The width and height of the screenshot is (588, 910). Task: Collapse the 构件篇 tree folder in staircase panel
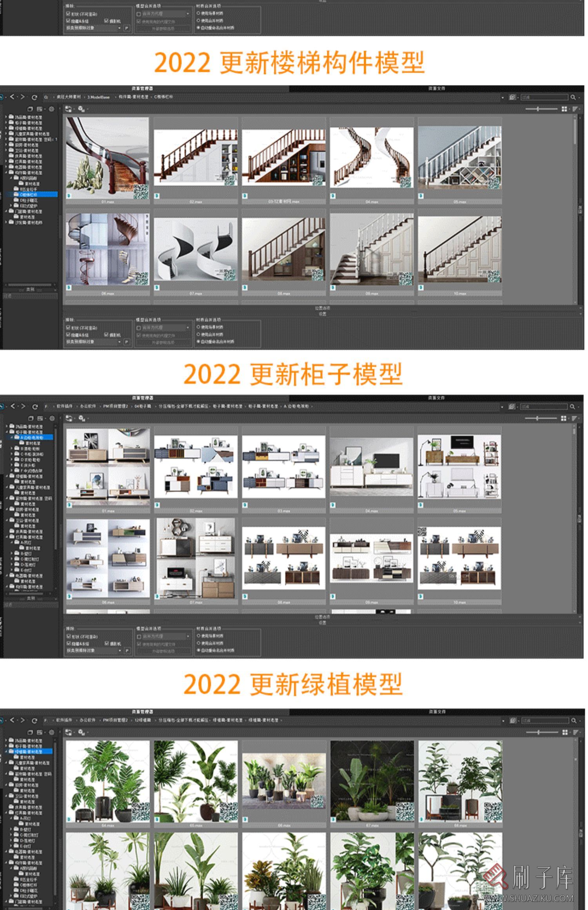(x=6, y=172)
